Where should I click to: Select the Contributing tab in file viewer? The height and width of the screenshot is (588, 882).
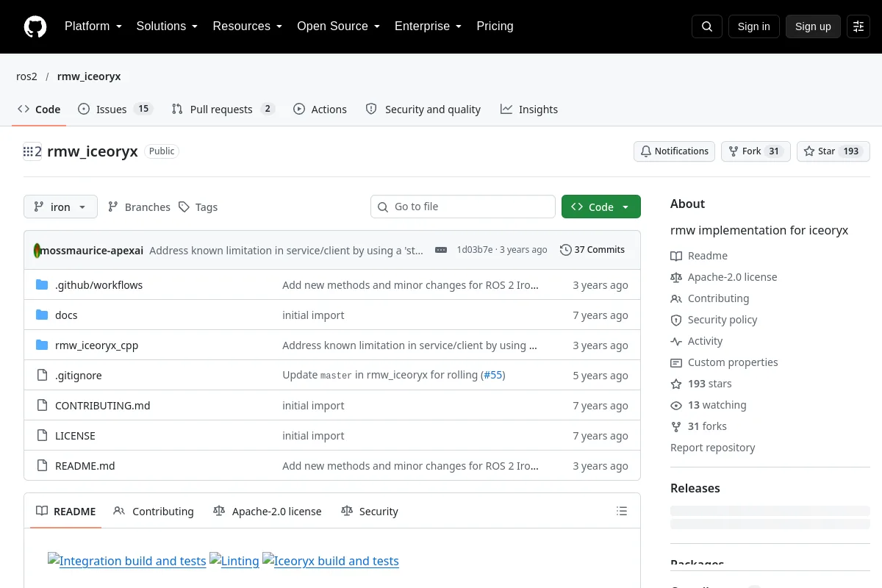click(154, 511)
